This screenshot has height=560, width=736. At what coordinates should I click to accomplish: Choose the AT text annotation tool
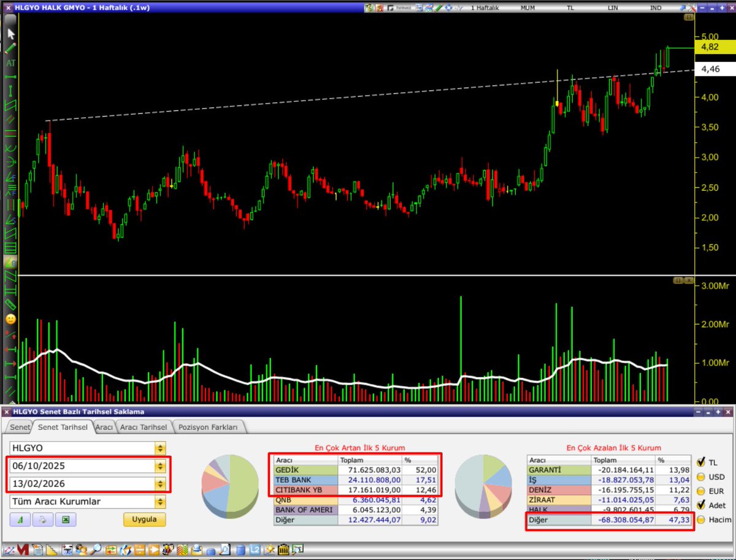pyautogui.click(x=10, y=63)
